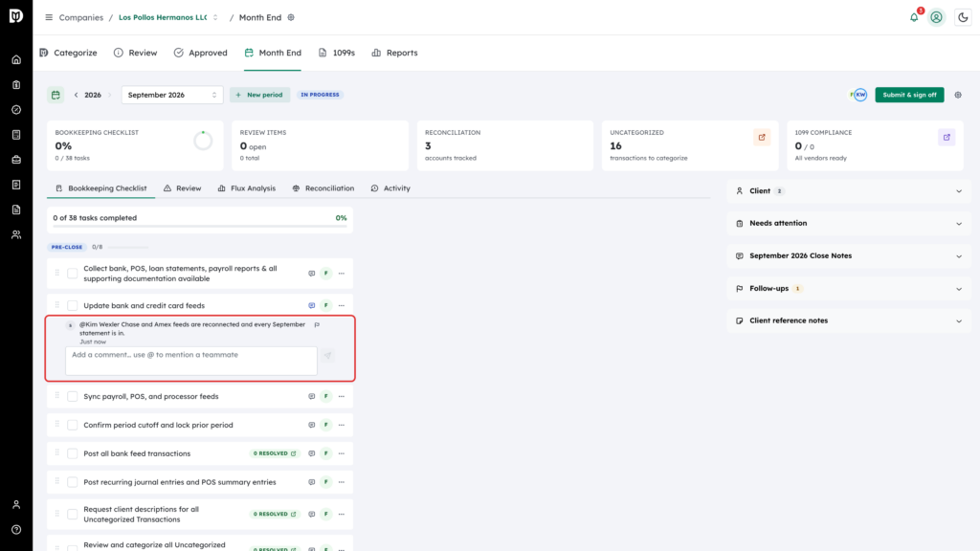The width and height of the screenshot is (980, 551).
Task: Click the Bookkeeping Checklist progress ring
Action: 203,142
